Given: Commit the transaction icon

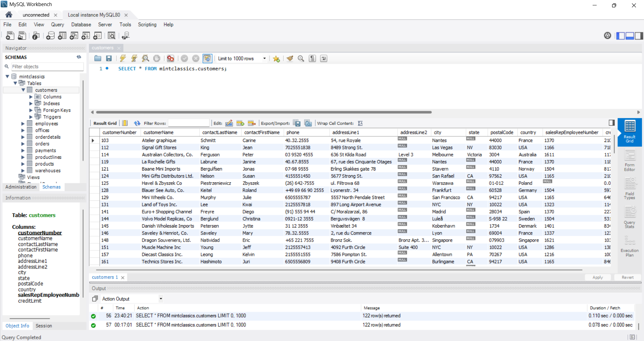Looking at the screenshot, I should tap(184, 58).
